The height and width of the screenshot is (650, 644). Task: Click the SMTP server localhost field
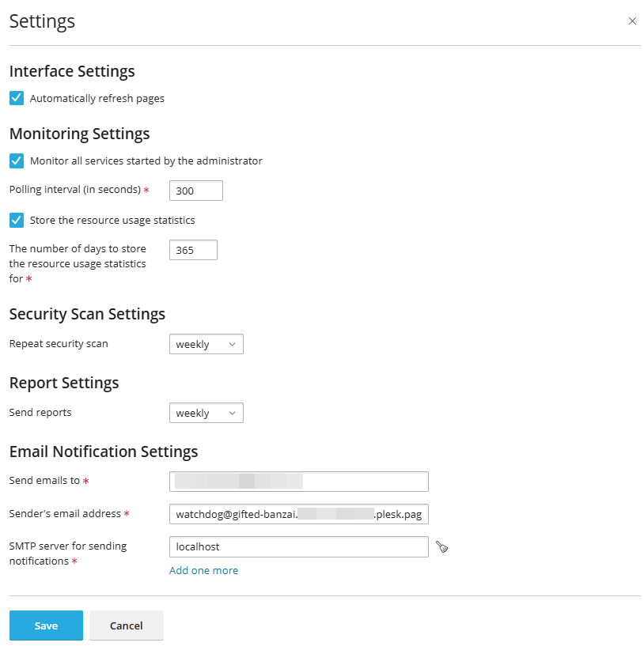(298, 546)
